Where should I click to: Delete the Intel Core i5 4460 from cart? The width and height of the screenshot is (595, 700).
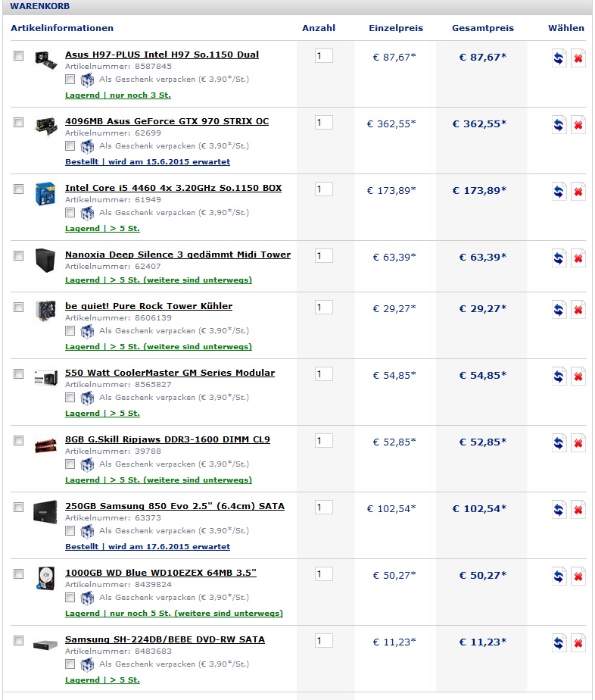[x=578, y=192]
